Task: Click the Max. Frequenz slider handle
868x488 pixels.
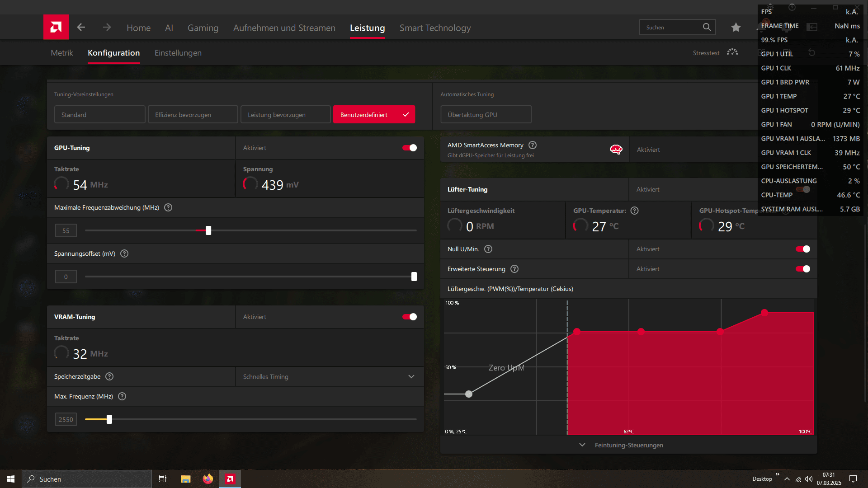Action: 109,419
